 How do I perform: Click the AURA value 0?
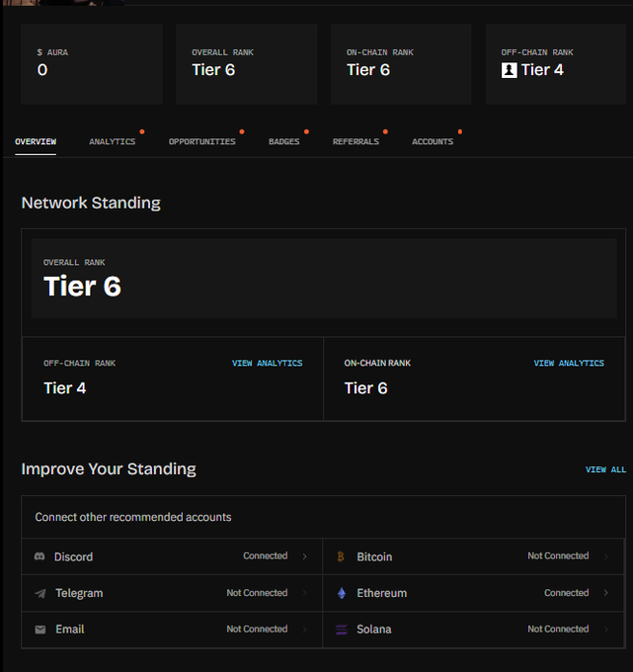click(42, 70)
